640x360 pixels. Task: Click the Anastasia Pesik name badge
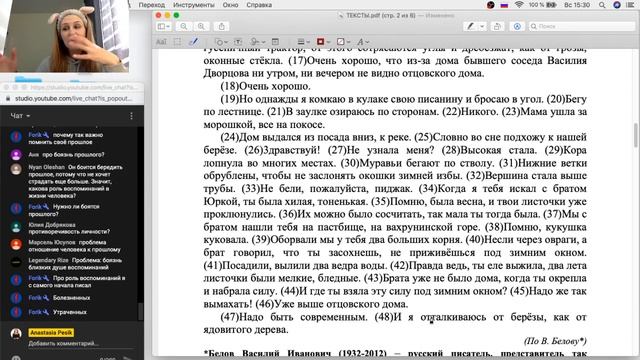51,333
